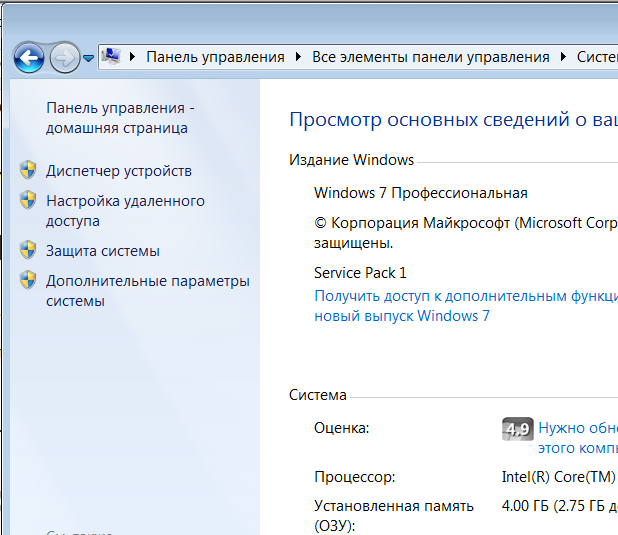Open 'Панель управления - домашняя страница'
The width and height of the screenshot is (618, 535).
(x=120, y=117)
